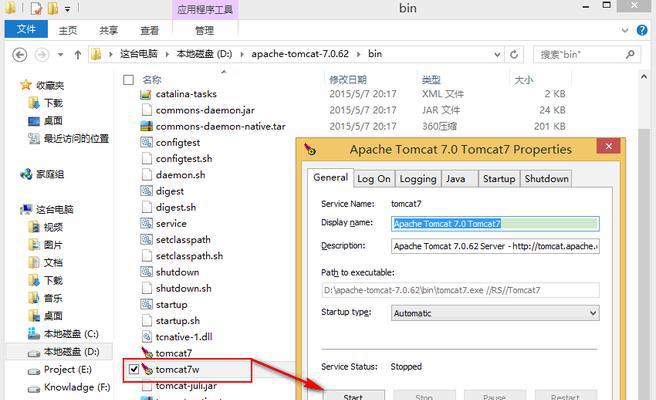Select the commons-daemon.jar file
Viewport: 656px width, 400px height.
pos(205,110)
